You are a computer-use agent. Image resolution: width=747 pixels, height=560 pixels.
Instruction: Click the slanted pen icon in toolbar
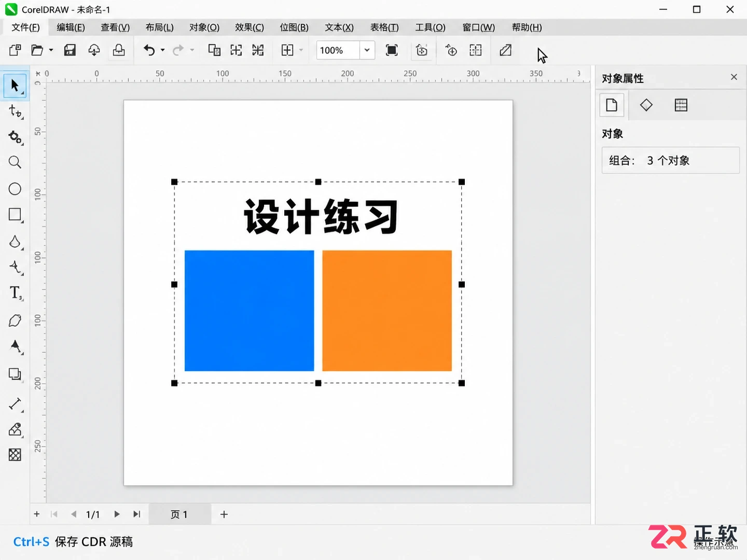point(505,50)
